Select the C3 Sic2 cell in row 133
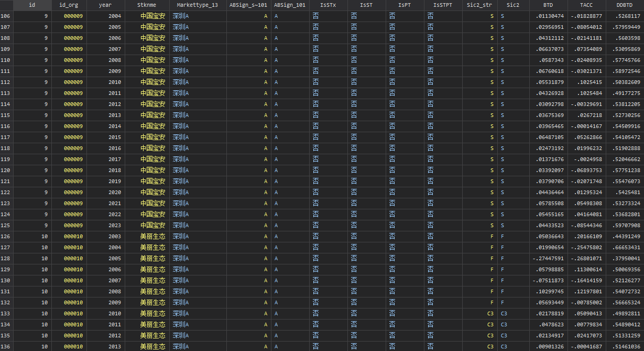Screen dimensions: 644x351 pyautogui.click(x=504, y=314)
